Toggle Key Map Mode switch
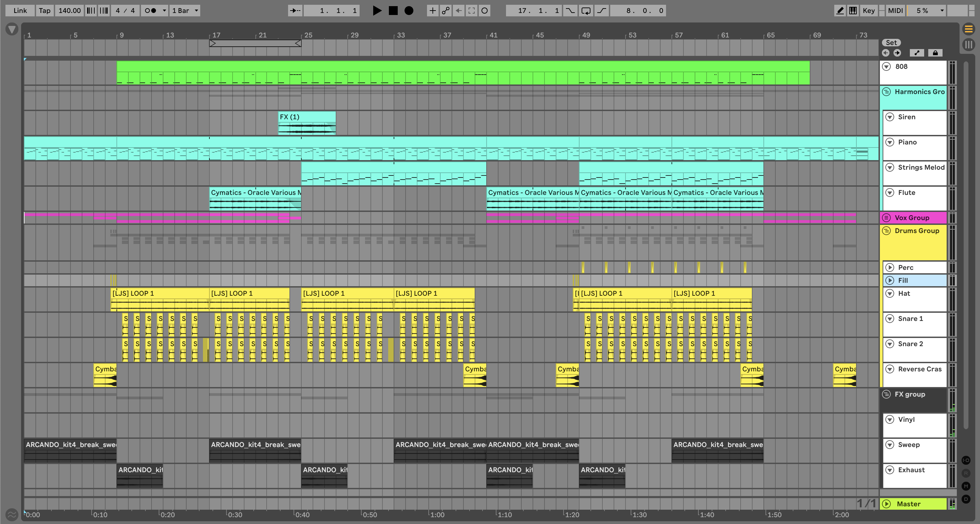The width and height of the screenshot is (980, 524). [x=869, y=11]
